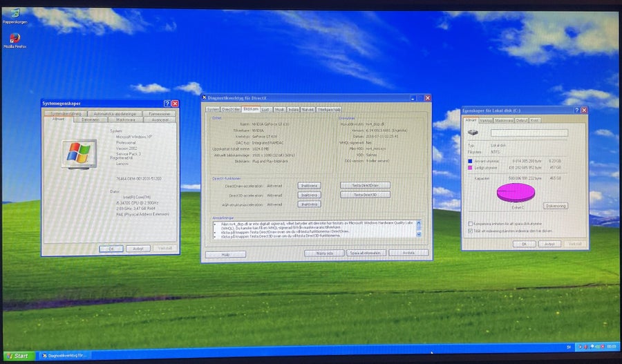Click OK in Systemegenskaper window
Image resolution: width=622 pixels, height=364 pixels.
tap(111, 249)
